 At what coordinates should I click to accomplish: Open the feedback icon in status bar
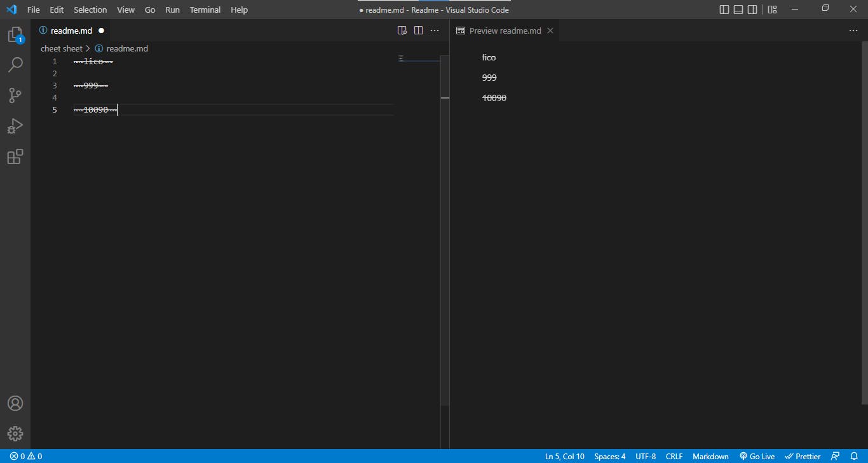point(836,456)
